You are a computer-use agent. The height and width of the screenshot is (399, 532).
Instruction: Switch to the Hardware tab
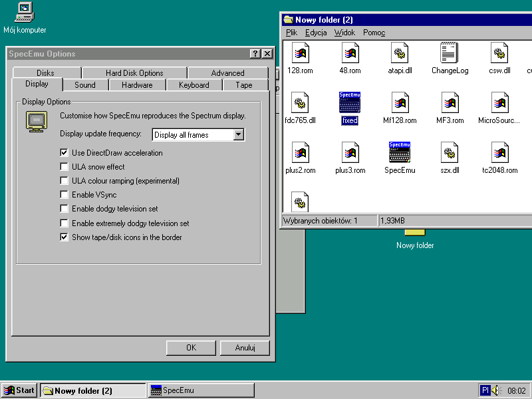pyautogui.click(x=137, y=85)
